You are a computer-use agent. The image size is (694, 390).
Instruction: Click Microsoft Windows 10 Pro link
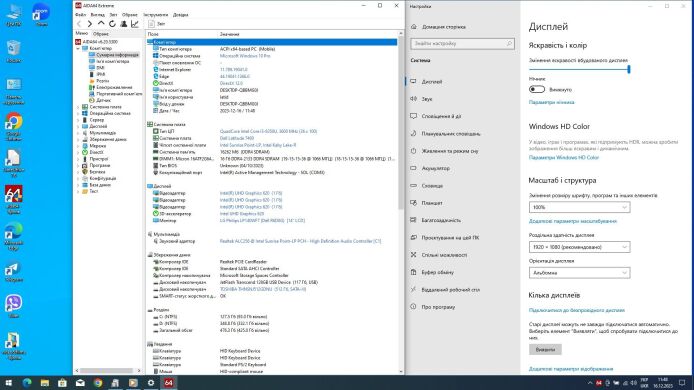pyautogui.click(x=245, y=56)
